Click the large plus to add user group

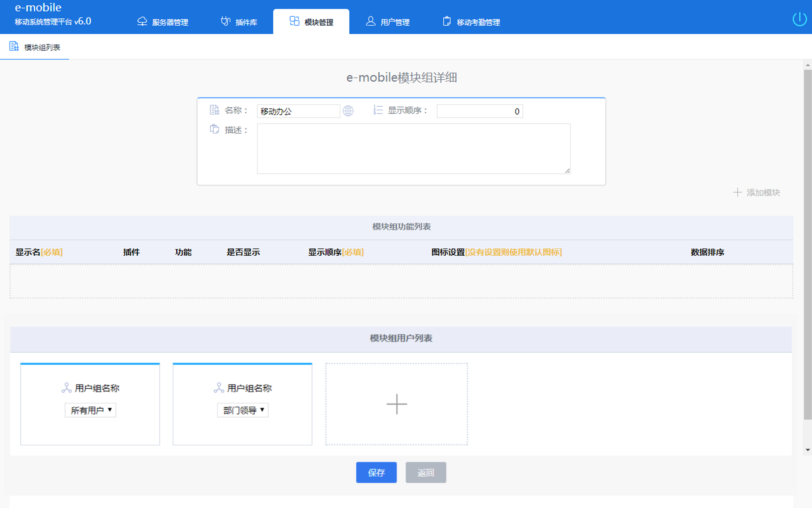pos(396,404)
